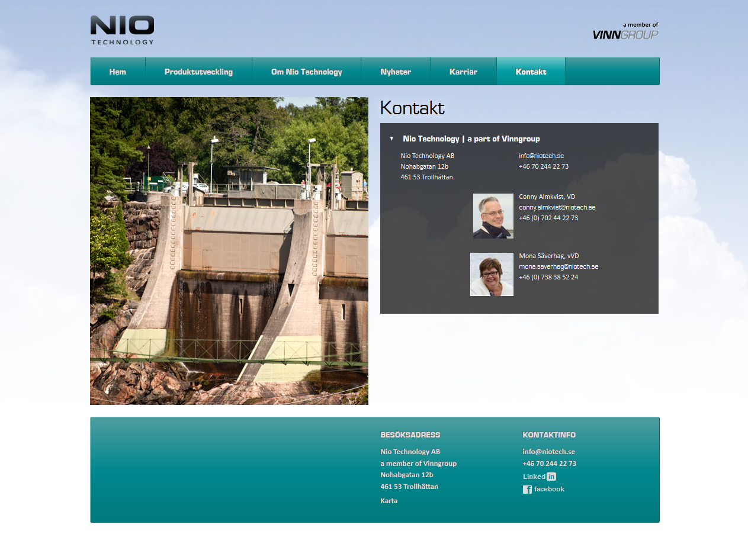Screen dimensions: 748x560
Task: Open the Produktutveckling menu
Action: pos(198,72)
